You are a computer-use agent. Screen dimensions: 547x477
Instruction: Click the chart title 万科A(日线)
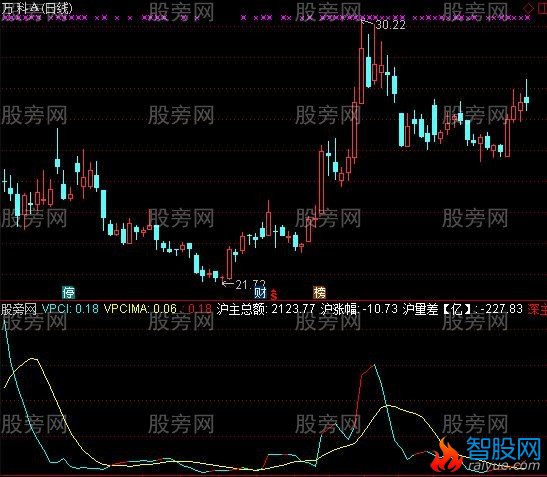point(37,8)
